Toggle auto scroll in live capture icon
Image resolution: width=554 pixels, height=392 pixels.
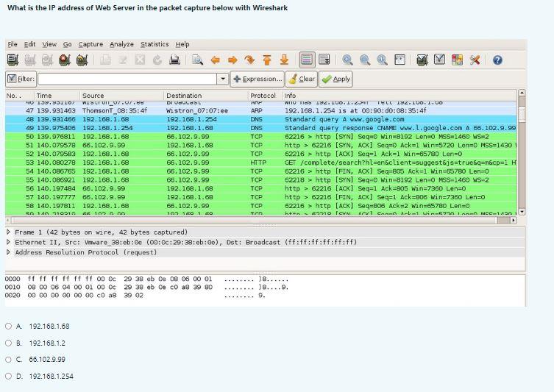(324, 60)
